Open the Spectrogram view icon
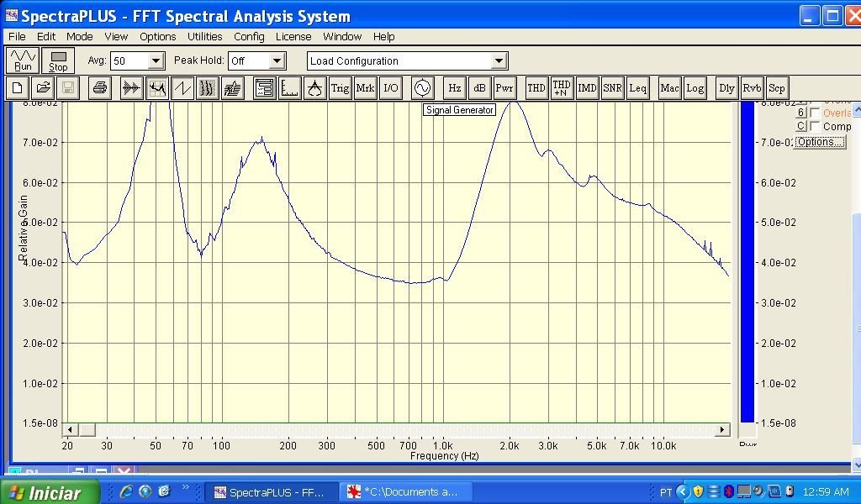Viewport: 861px width, 504px height. pyautogui.click(x=207, y=88)
